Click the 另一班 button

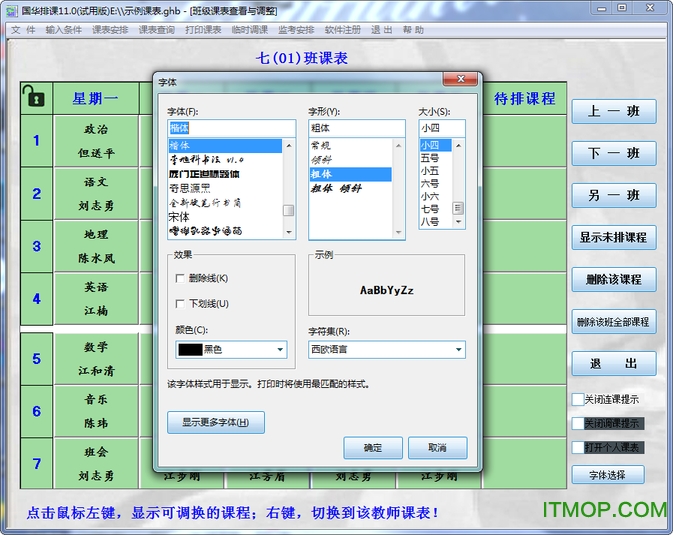(614, 195)
